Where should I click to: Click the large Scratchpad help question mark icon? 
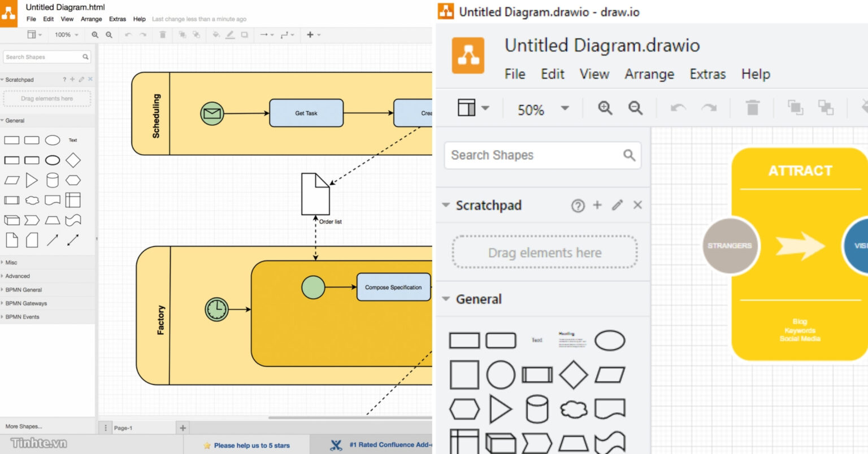pyautogui.click(x=578, y=206)
